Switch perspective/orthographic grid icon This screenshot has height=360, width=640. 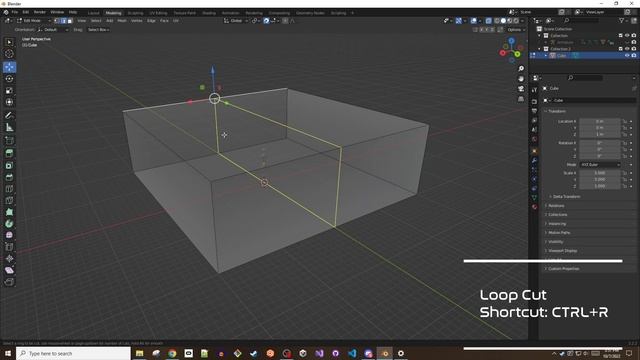pyautogui.click(x=521, y=99)
